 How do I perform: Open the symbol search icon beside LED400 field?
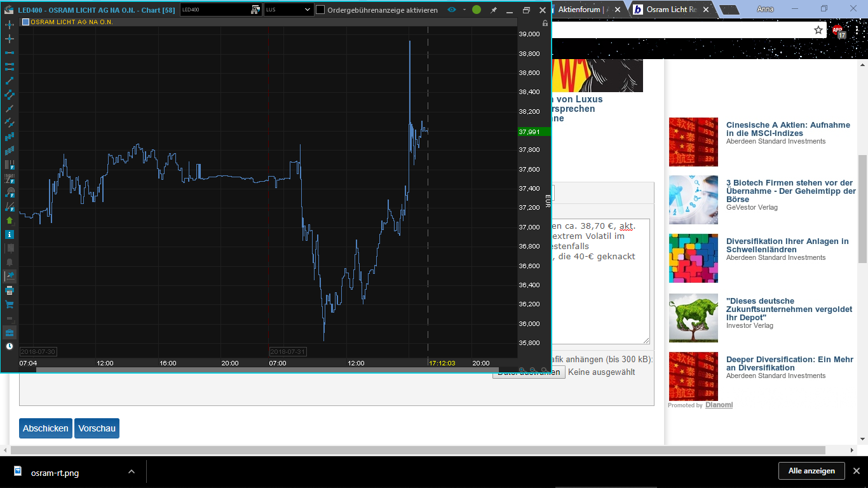pos(255,10)
